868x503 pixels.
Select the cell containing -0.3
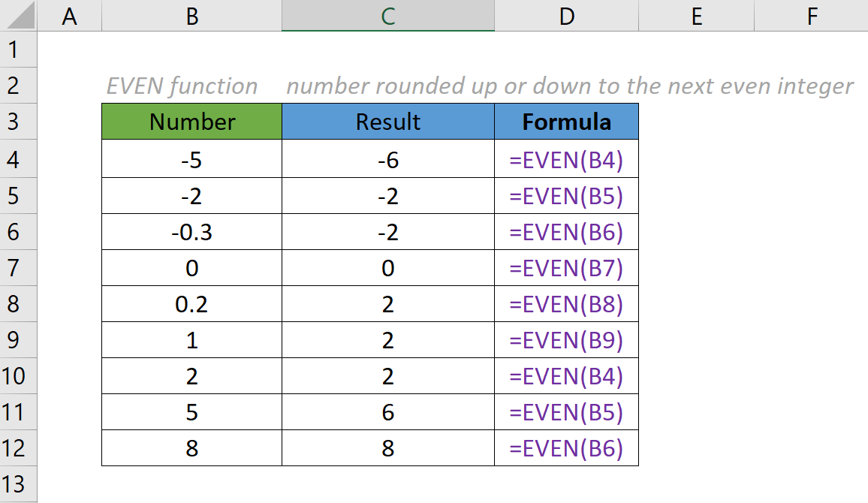191,231
